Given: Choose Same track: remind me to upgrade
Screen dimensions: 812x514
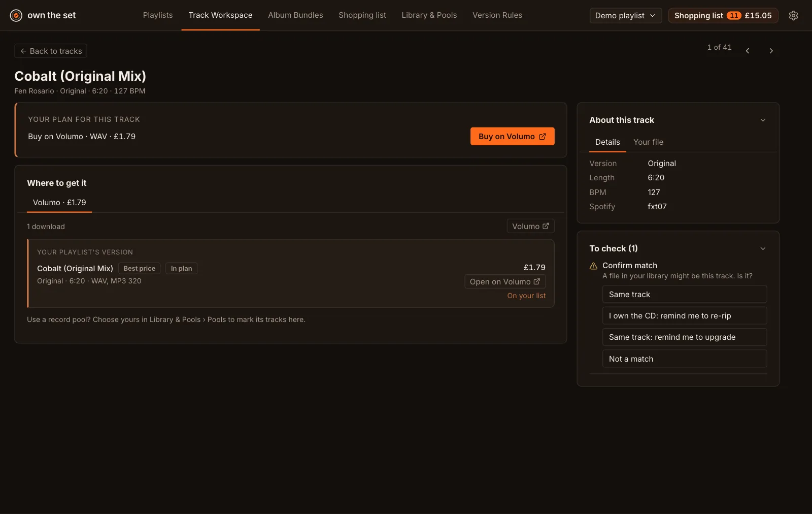Looking at the screenshot, I should [684, 337].
